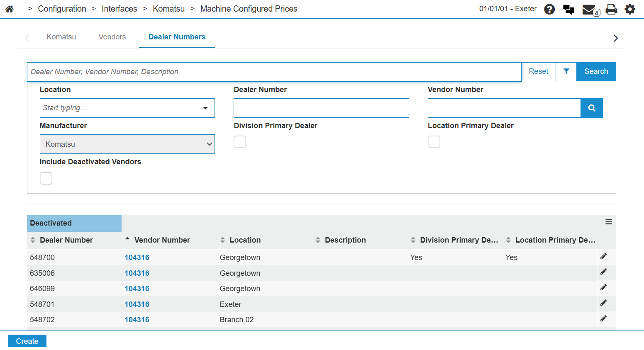Switch to the Vendors tab

(112, 37)
